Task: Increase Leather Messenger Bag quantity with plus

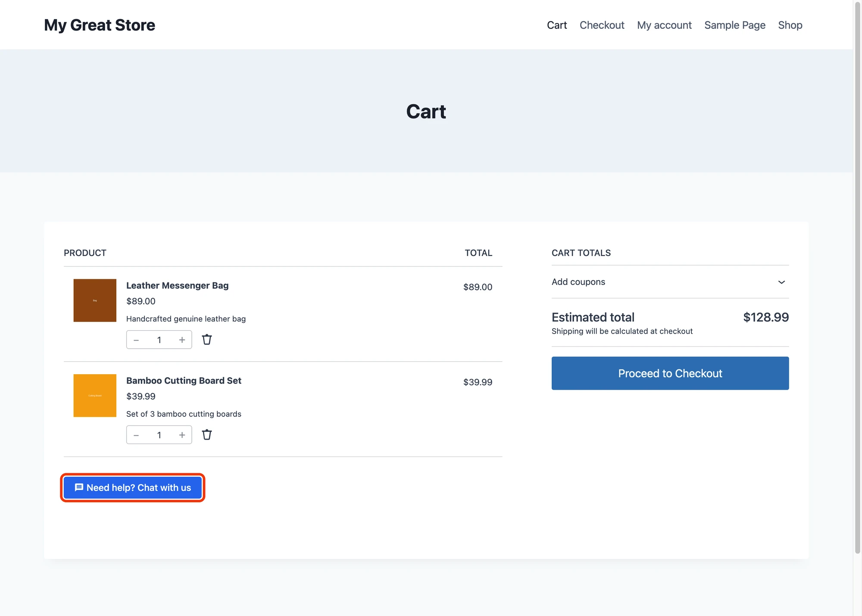Action: click(182, 340)
